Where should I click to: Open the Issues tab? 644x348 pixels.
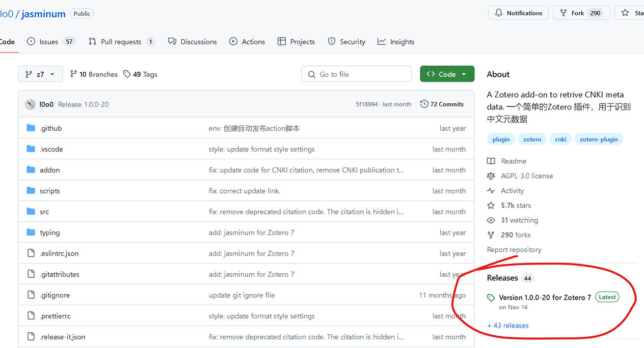click(x=51, y=42)
